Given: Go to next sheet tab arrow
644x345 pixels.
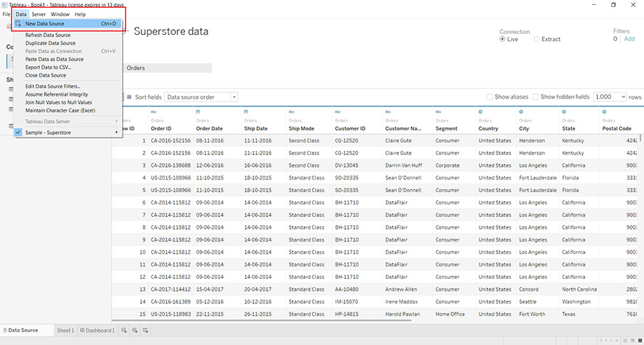Looking at the screenshot, I should coord(611,341).
